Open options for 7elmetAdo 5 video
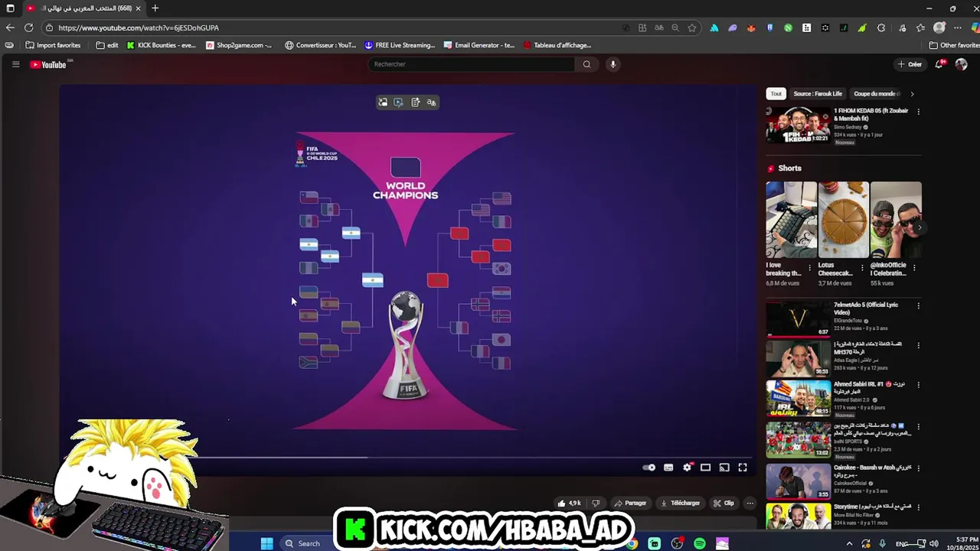Viewport: 980px width, 551px height. pyautogui.click(x=918, y=305)
